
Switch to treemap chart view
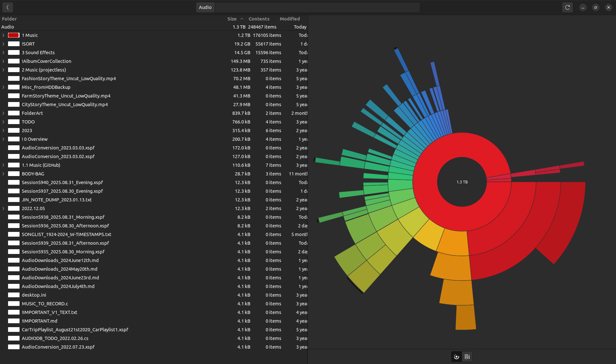click(467, 357)
